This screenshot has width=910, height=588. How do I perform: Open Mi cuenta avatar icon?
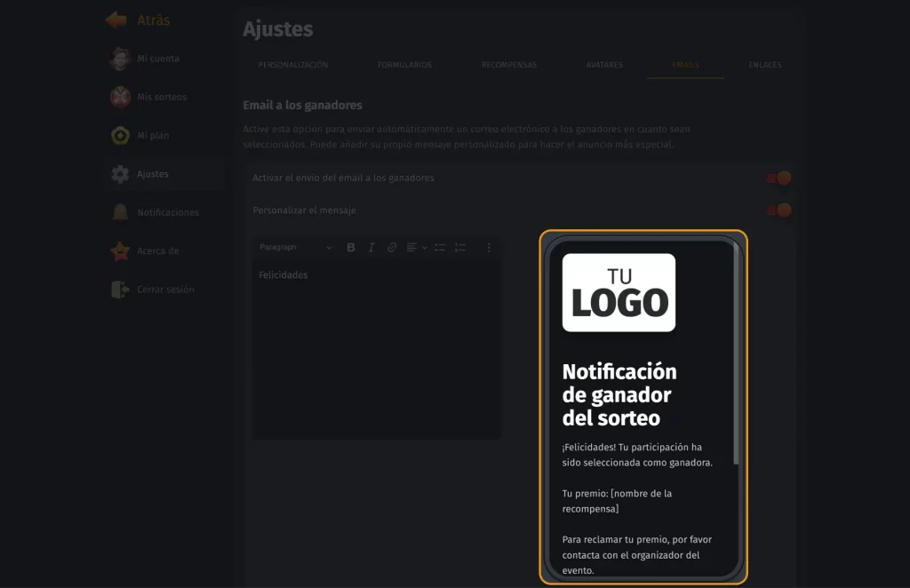tap(120, 59)
